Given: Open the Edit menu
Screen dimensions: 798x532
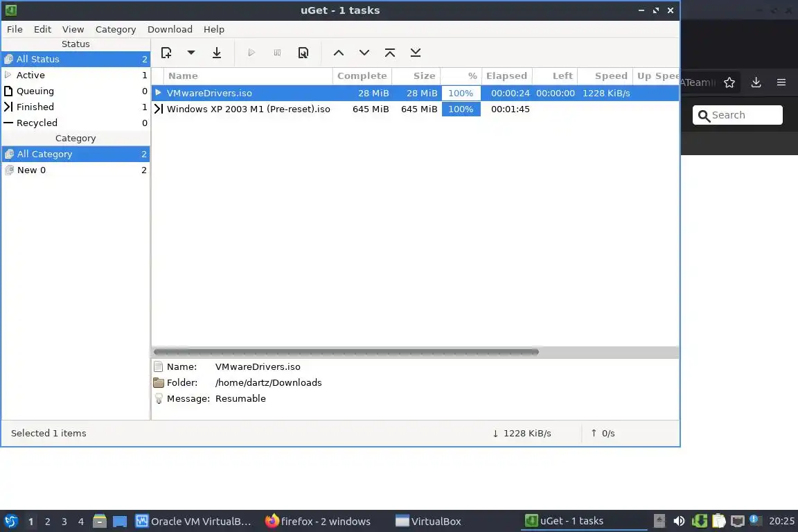Looking at the screenshot, I should [42, 29].
